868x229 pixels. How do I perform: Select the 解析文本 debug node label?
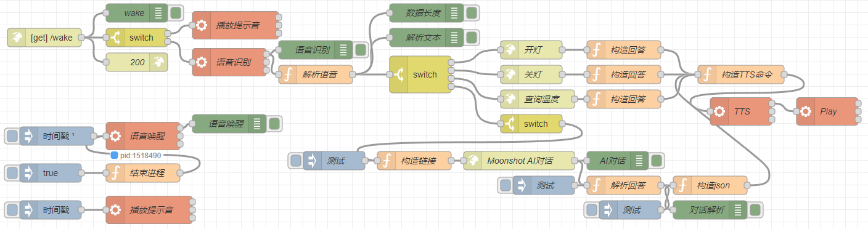[x=424, y=38]
